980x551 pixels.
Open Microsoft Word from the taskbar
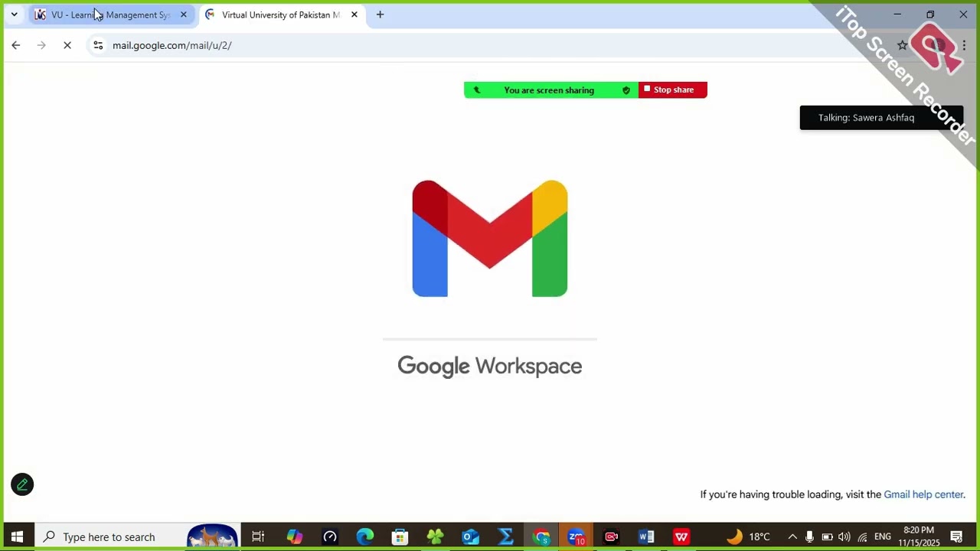click(x=646, y=536)
